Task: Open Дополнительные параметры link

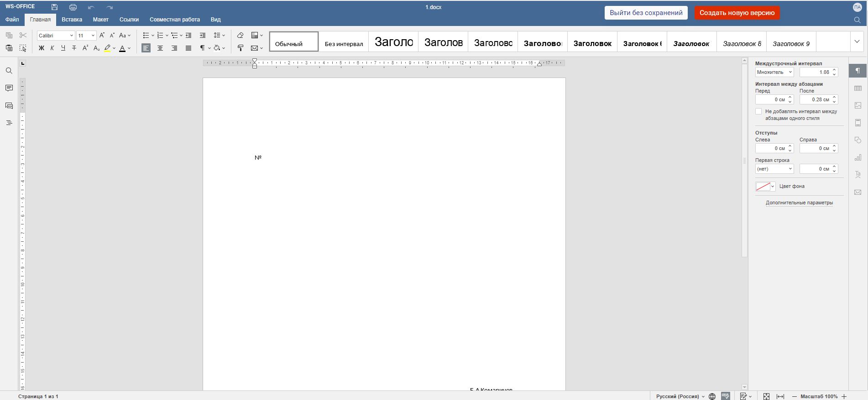Action: coord(799,203)
